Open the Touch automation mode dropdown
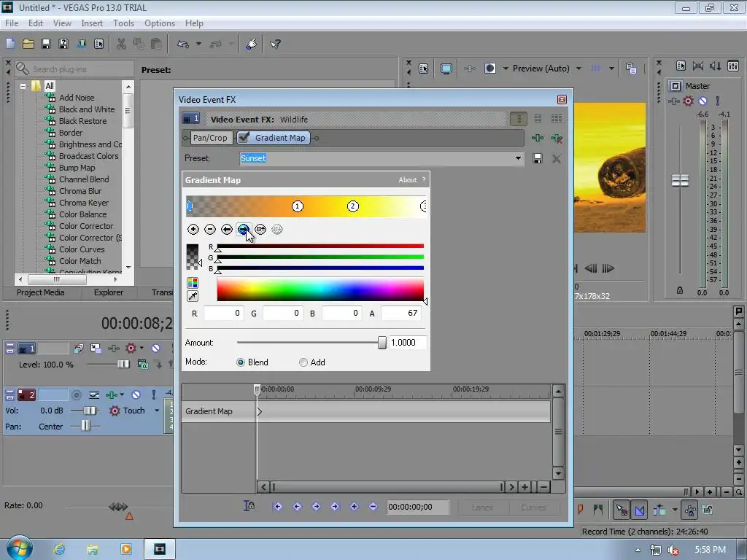747x560 pixels. [157, 411]
